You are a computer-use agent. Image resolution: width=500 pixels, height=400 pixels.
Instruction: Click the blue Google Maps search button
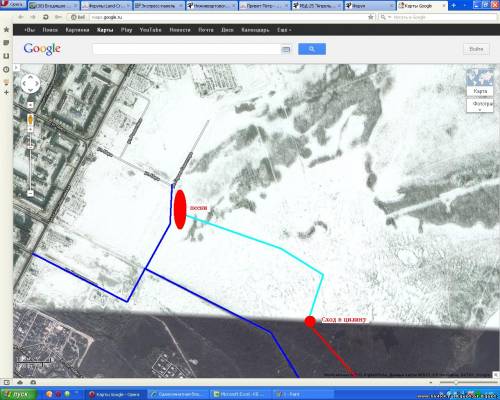(x=312, y=49)
